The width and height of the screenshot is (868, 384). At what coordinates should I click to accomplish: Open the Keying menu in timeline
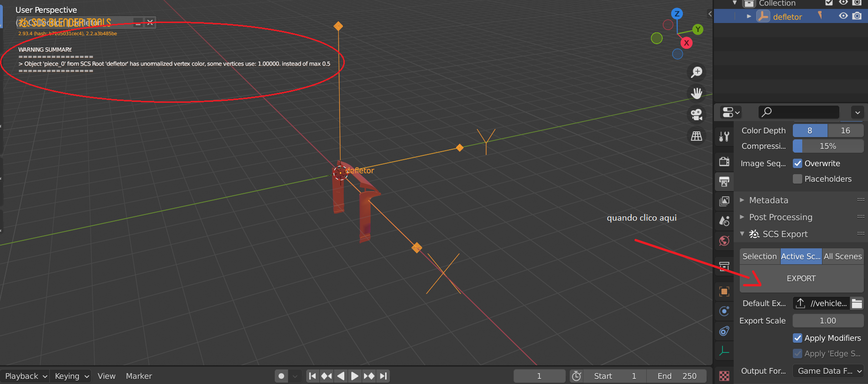71,376
